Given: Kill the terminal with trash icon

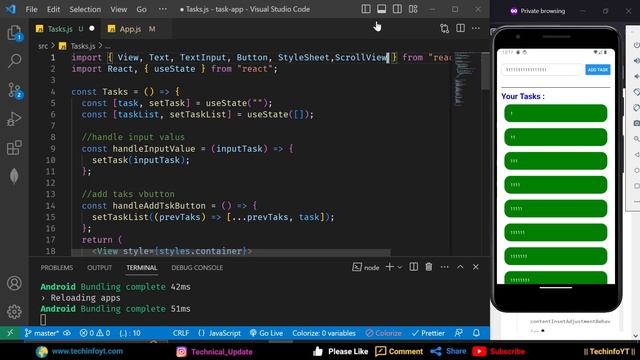Looking at the screenshot, I should coord(429,267).
